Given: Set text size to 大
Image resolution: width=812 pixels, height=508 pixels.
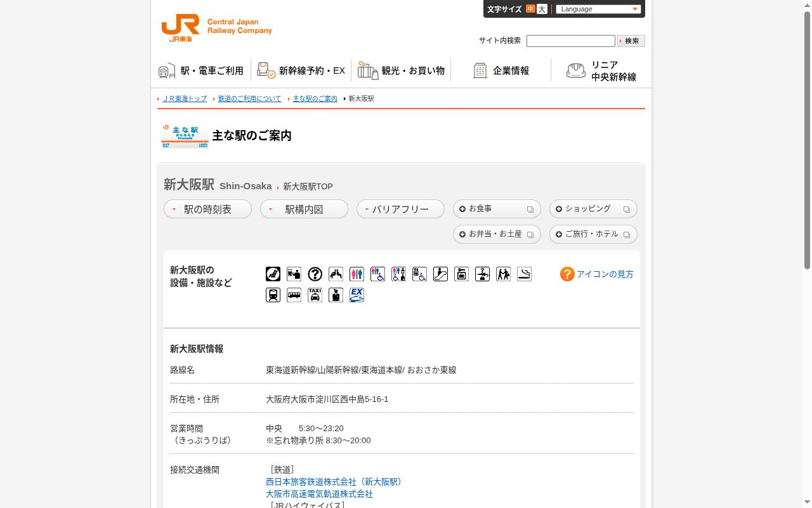Looking at the screenshot, I should pyautogui.click(x=542, y=9).
